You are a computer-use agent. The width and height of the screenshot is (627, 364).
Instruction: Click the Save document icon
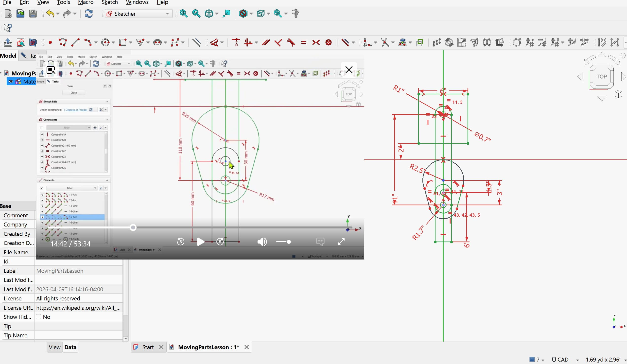point(33,14)
